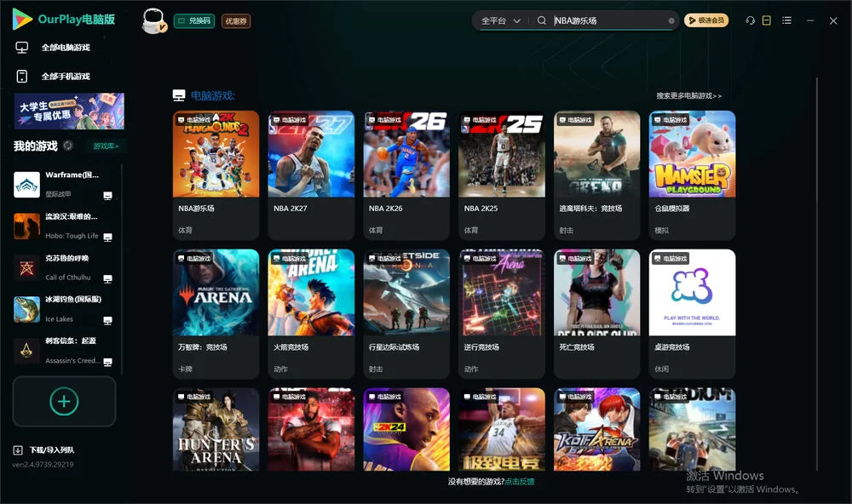Select Warframe in my games list

pos(64,185)
